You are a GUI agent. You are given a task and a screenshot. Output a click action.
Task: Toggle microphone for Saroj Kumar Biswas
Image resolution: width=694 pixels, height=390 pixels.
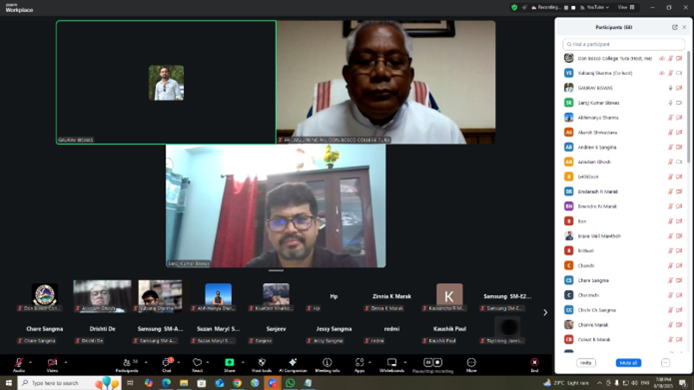click(x=670, y=103)
